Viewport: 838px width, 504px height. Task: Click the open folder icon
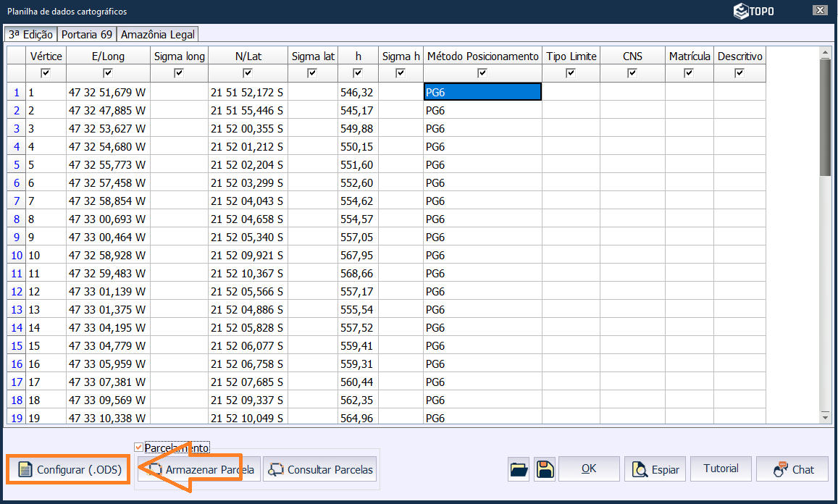pos(519,469)
